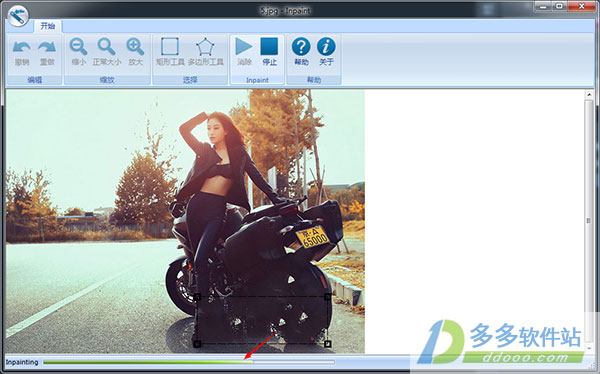The image size is (600, 374).
Task: Click the Inpainting progress bar
Action: [189, 362]
